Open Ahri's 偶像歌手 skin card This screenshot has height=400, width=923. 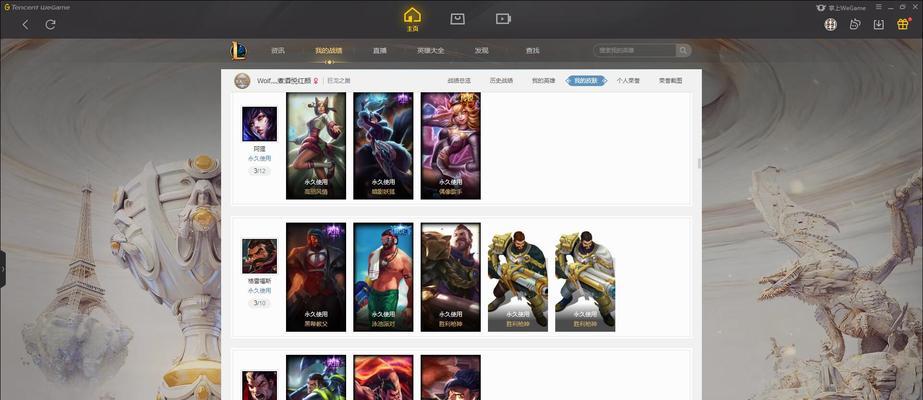450,146
